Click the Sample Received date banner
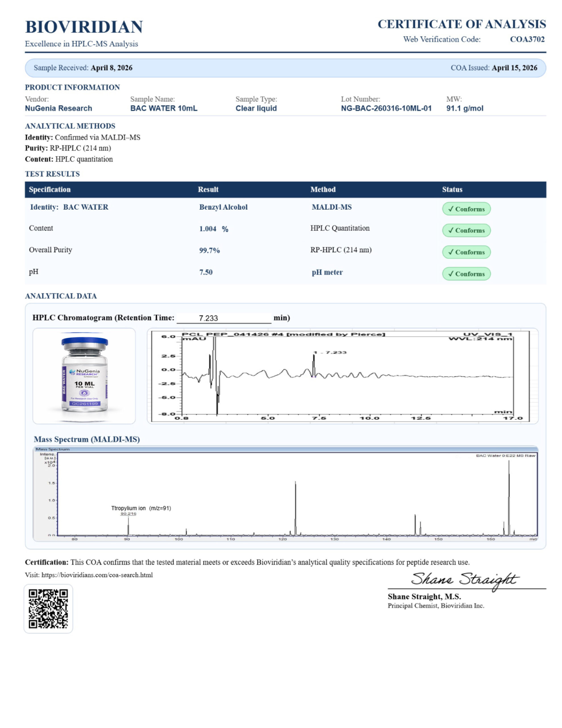 pyautogui.click(x=83, y=68)
